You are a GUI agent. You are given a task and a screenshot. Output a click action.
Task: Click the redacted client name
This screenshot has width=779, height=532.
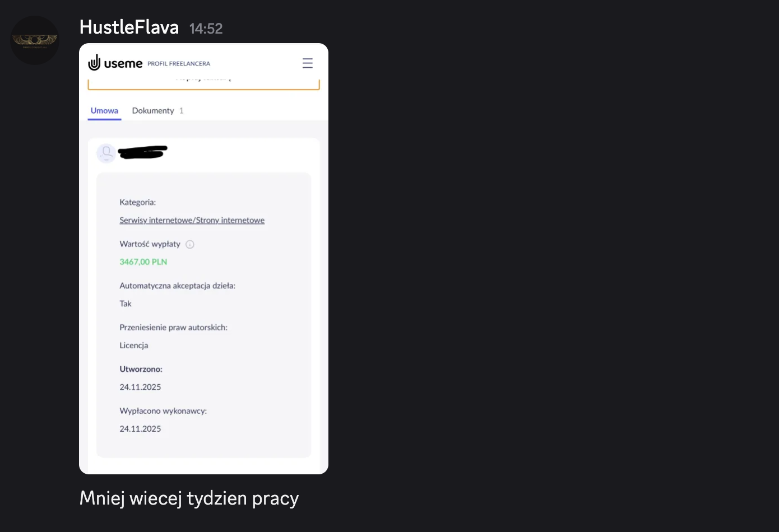tap(143, 152)
